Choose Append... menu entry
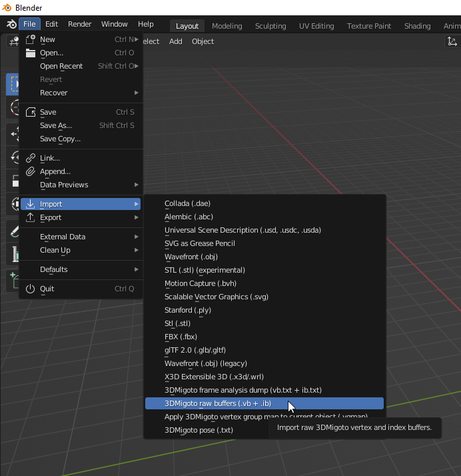The height and width of the screenshot is (476, 461). tap(81, 171)
